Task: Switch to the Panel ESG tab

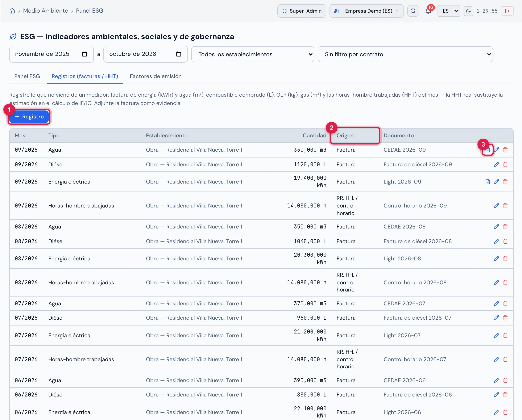Action: tap(27, 76)
